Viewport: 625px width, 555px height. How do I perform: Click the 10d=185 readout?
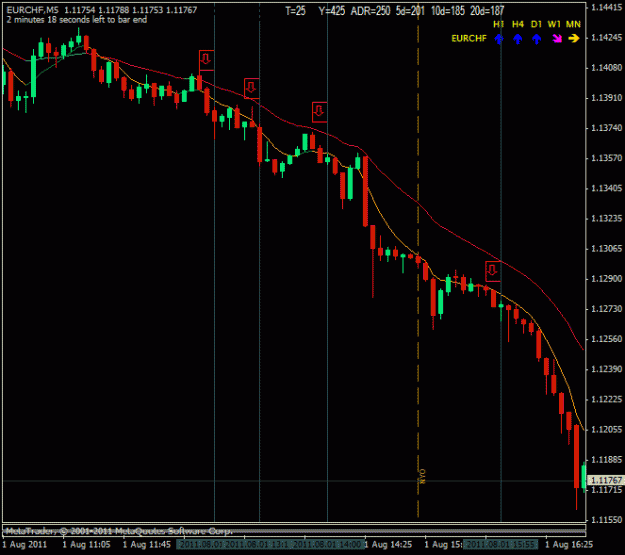coord(448,11)
